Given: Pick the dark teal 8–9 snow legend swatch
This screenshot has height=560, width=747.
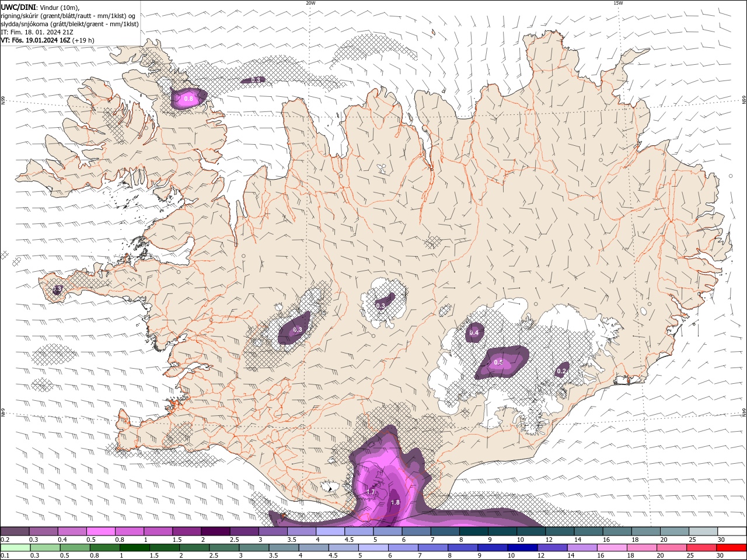Looking at the screenshot, I should click(x=473, y=531).
